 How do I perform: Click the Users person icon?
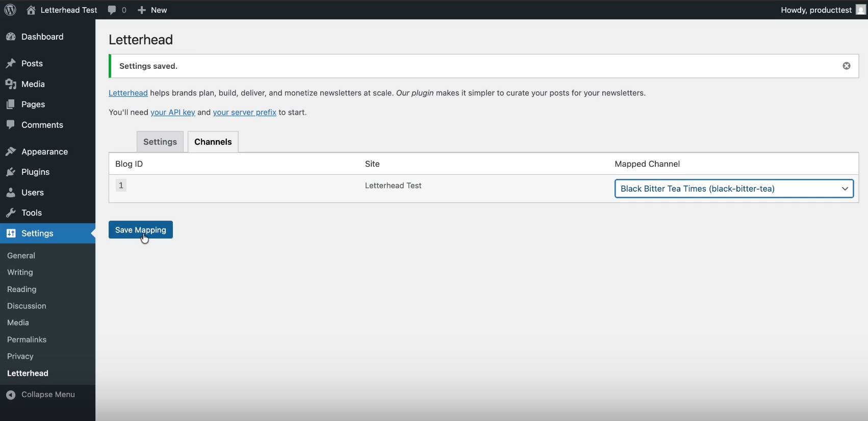click(x=11, y=193)
